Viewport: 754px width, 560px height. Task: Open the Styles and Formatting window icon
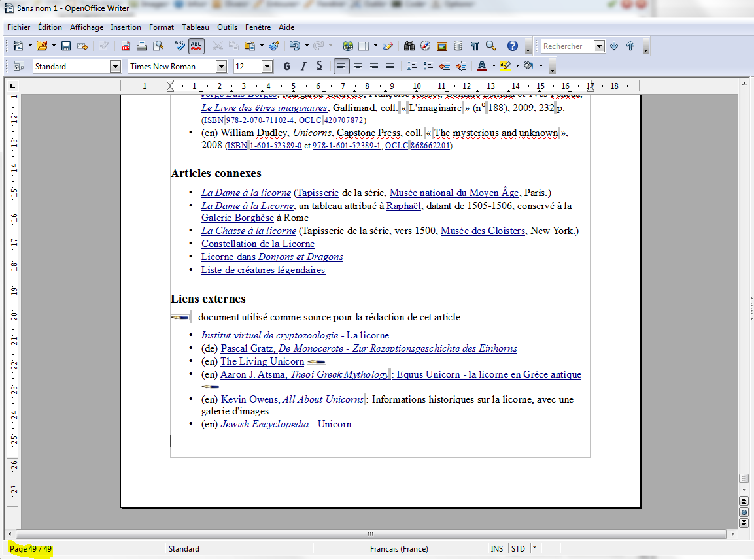(19, 66)
